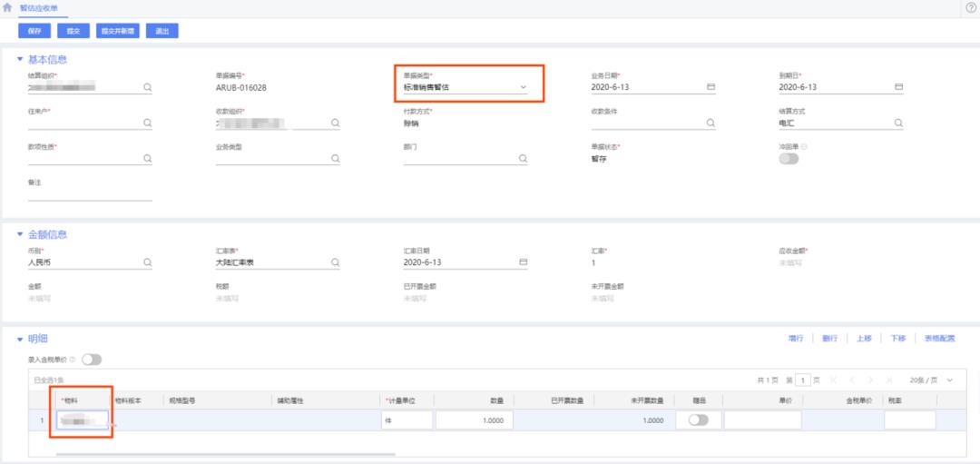The height and width of the screenshot is (464, 980).
Task: Click the home icon in top-left corner
Action: point(9,7)
